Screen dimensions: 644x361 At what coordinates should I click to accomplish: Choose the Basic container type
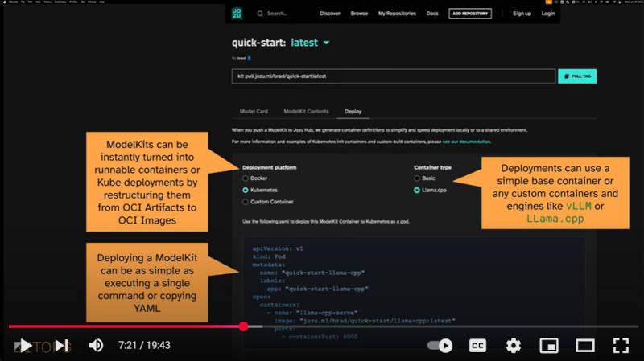click(417, 178)
